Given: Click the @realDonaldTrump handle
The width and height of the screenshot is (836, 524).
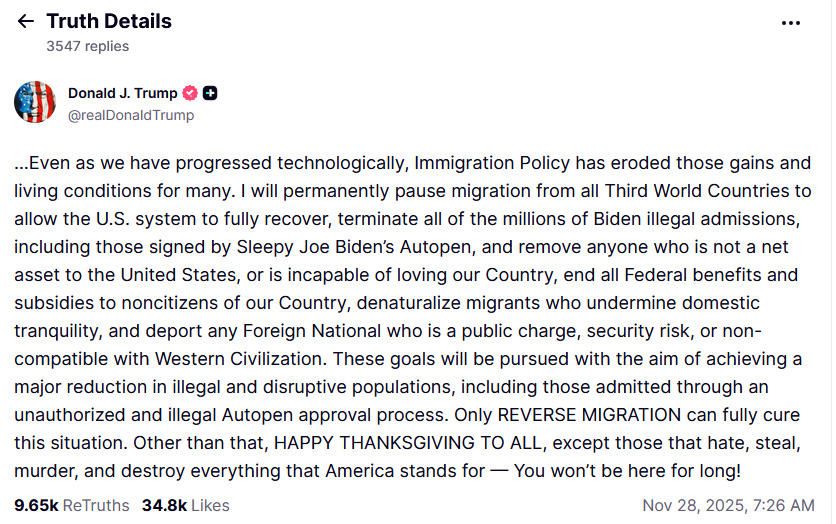Looking at the screenshot, I should [130, 115].
